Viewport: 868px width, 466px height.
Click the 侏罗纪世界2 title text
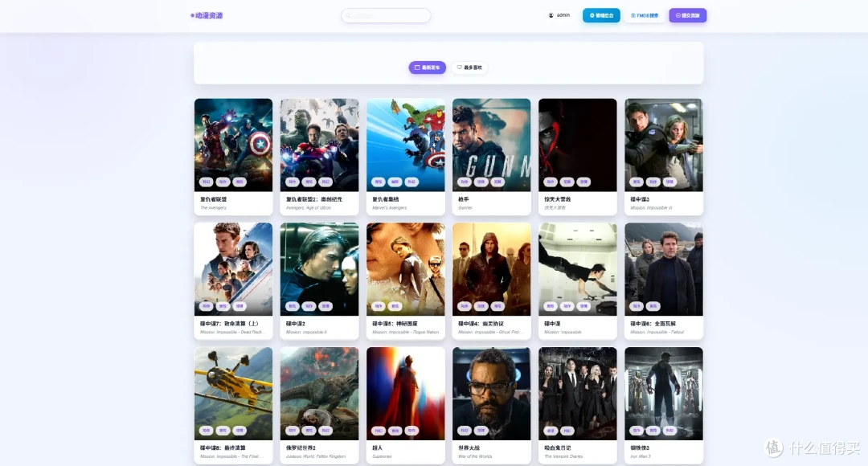pos(301,448)
